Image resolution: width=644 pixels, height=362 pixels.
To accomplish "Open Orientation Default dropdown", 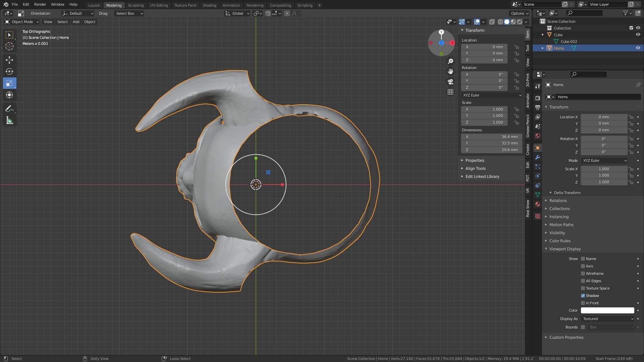I will pos(78,13).
